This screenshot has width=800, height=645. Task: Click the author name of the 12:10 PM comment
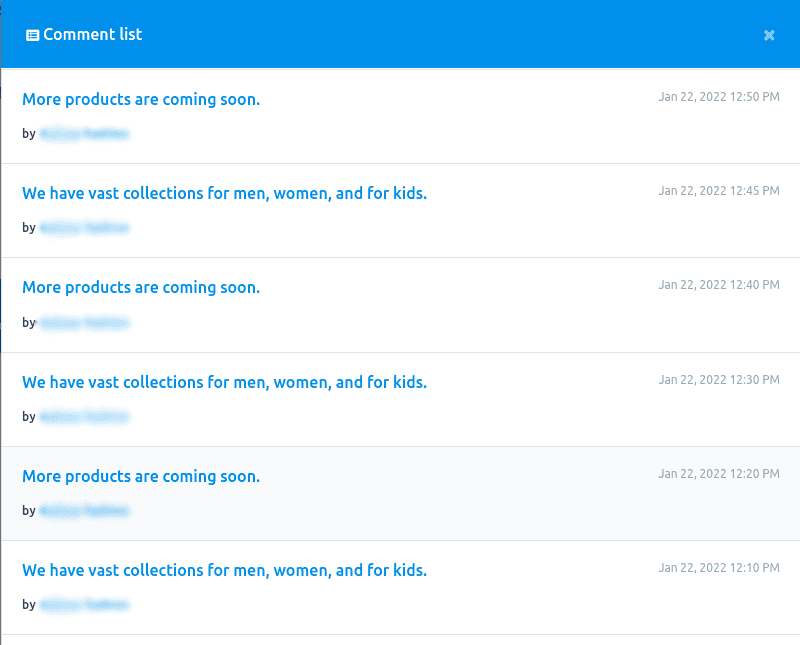[x=84, y=604]
